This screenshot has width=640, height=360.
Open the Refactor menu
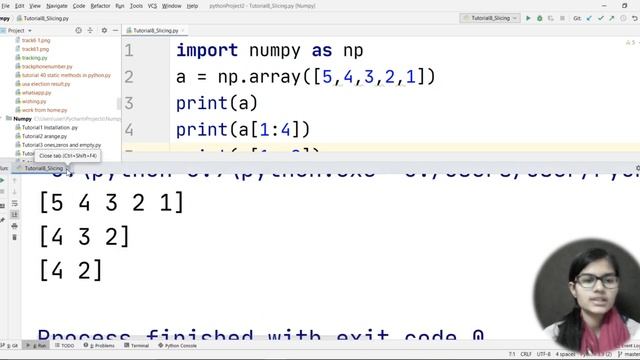(100, 6)
